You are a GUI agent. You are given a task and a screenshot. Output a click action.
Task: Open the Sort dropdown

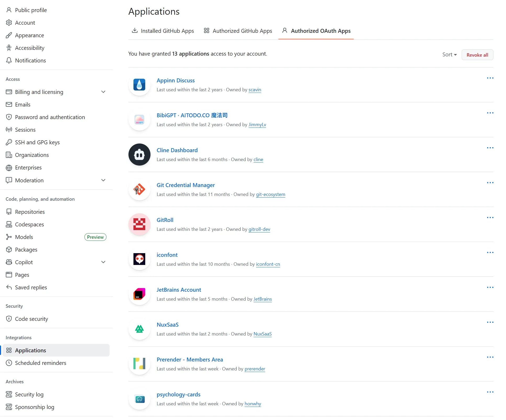[x=449, y=55]
